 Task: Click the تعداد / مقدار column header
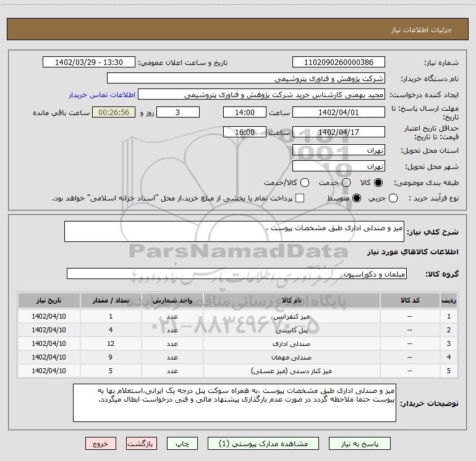pyautogui.click(x=111, y=301)
